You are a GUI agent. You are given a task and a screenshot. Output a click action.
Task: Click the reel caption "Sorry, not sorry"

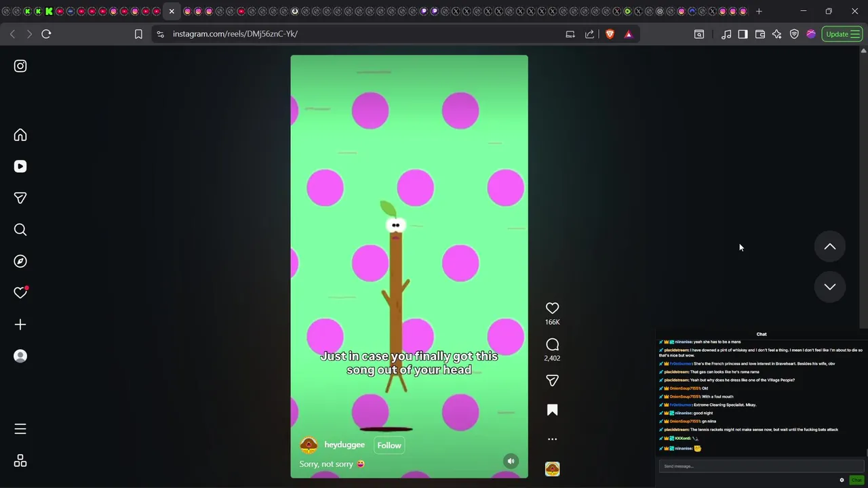[x=332, y=464]
